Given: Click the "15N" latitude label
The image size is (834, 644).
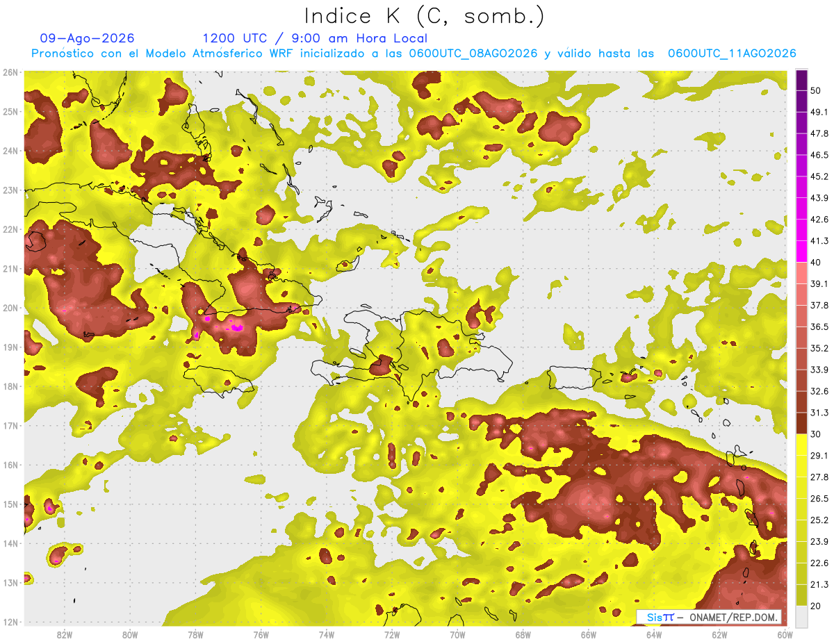Looking at the screenshot, I should point(11,504).
